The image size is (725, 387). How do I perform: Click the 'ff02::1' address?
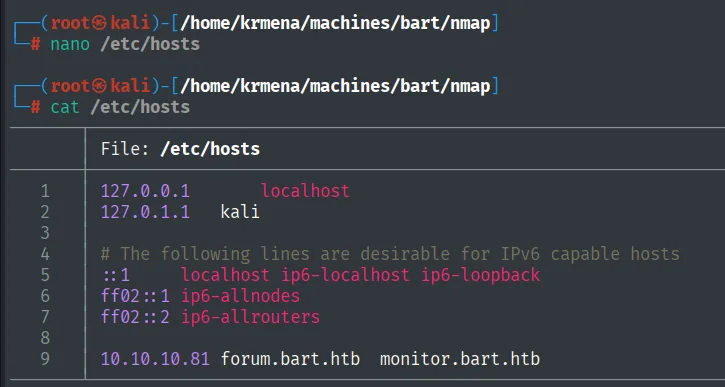coord(135,296)
